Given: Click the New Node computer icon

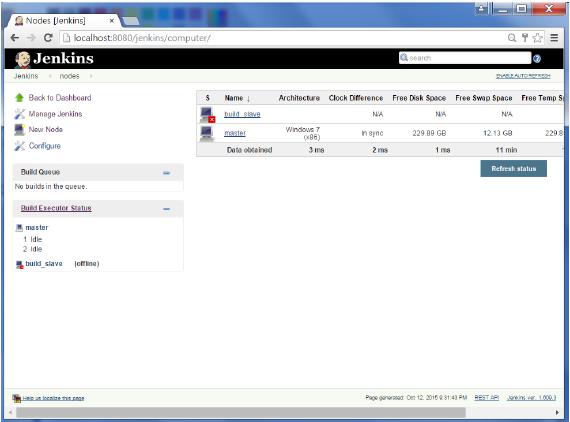Looking at the screenshot, I should point(19,130).
